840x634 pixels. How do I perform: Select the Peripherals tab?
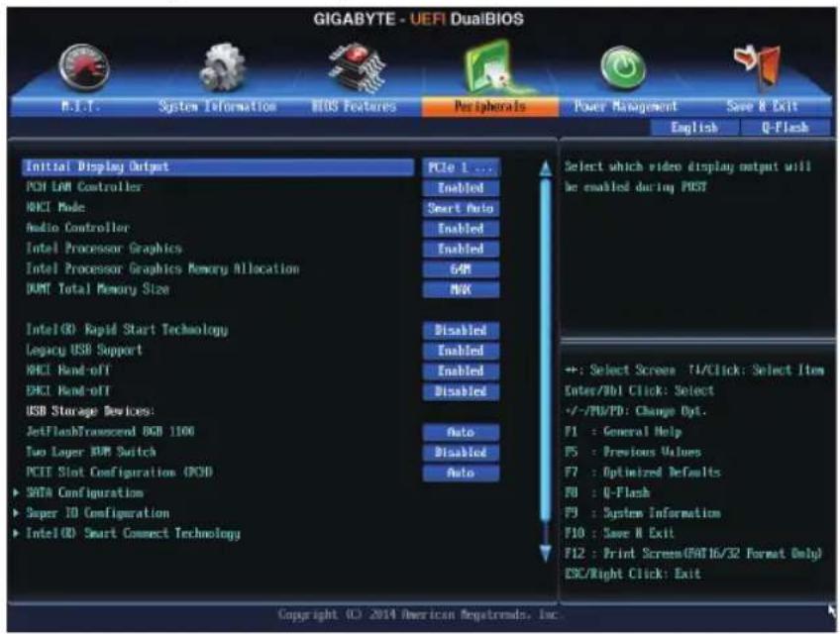[x=489, y=107]
